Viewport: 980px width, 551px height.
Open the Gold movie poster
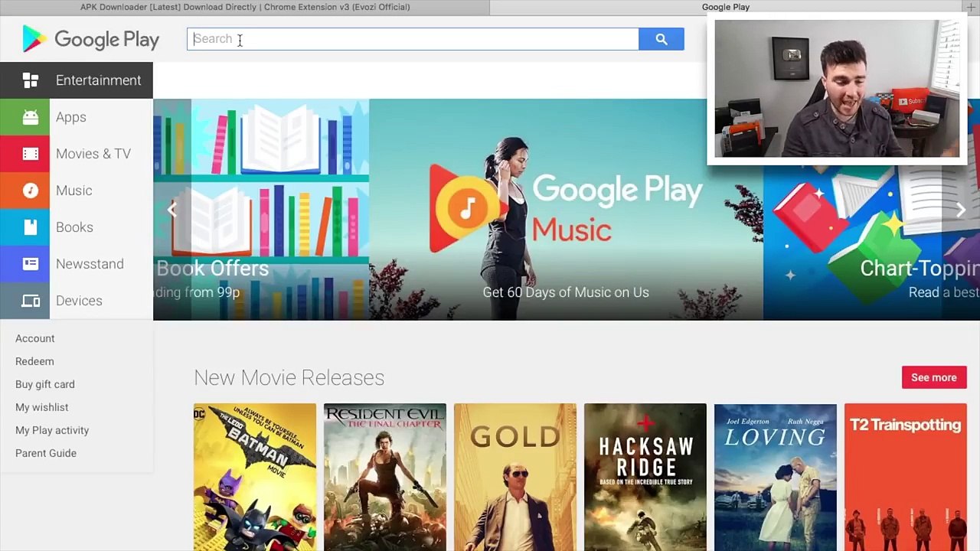pos(515,477)
